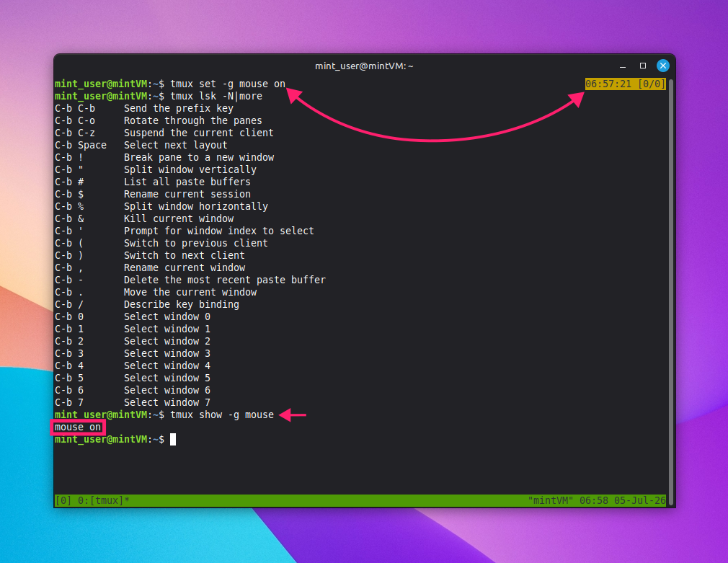Click the key binding 'C-b #'
The height and width of the screenshot is (563, 728).
[x=69, y=182]
